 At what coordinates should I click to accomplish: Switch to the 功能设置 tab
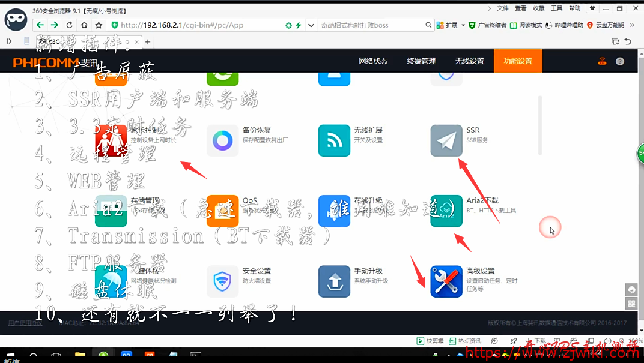517,61
